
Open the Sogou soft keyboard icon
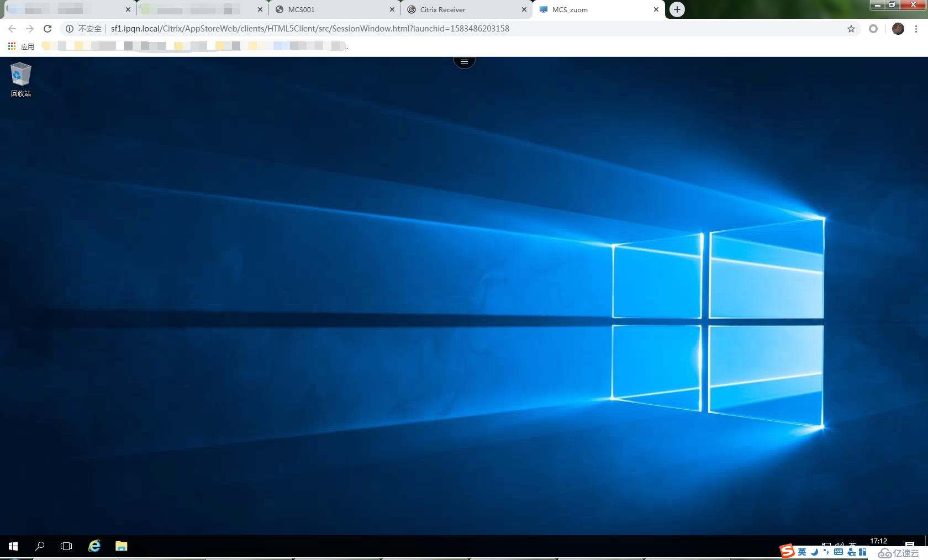tap(839, 552)
